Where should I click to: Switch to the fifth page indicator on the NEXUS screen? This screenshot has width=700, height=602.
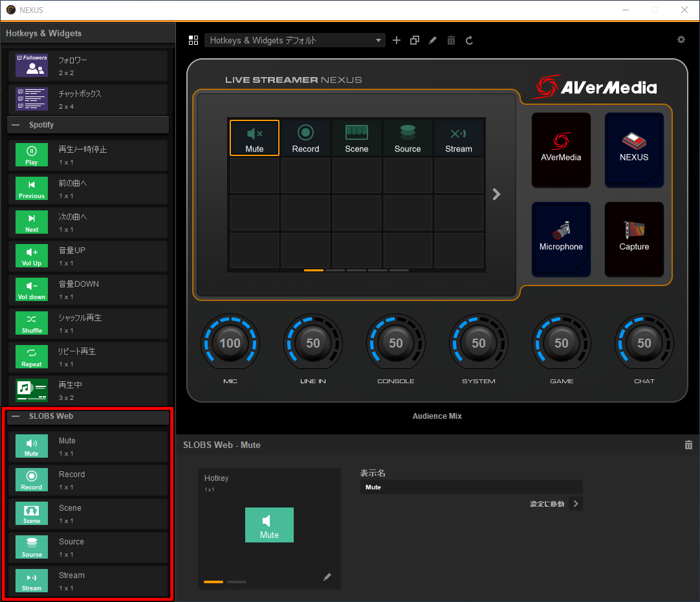(399, 270)
